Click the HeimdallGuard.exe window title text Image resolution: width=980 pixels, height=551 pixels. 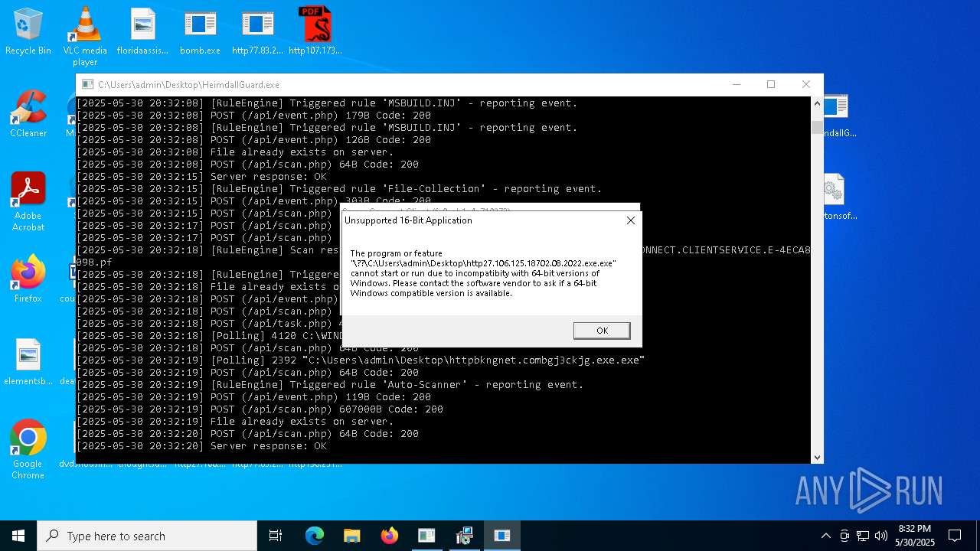pyautogui.click(x=188, y=85)
